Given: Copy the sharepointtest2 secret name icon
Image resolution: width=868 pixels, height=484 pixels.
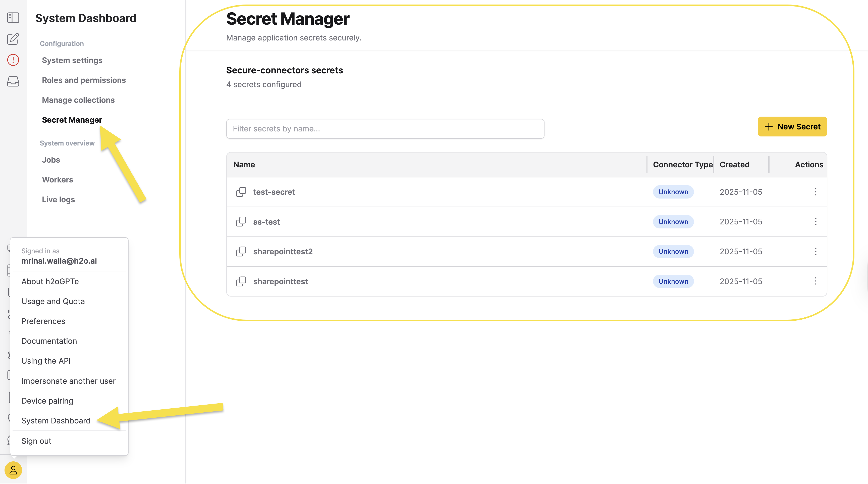Looking at the screenshot, I should (x=241, y=252).
